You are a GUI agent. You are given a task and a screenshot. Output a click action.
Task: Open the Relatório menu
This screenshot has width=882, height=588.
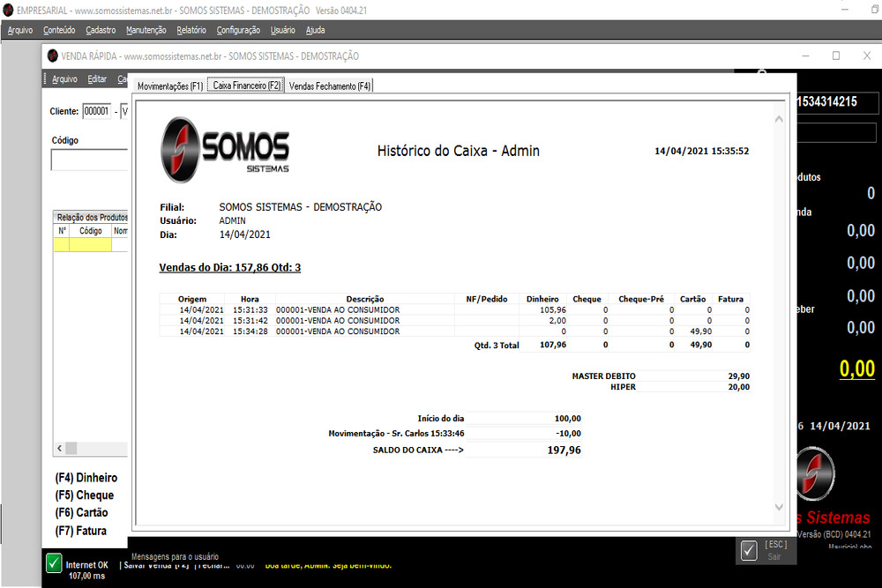coord(191,30)
